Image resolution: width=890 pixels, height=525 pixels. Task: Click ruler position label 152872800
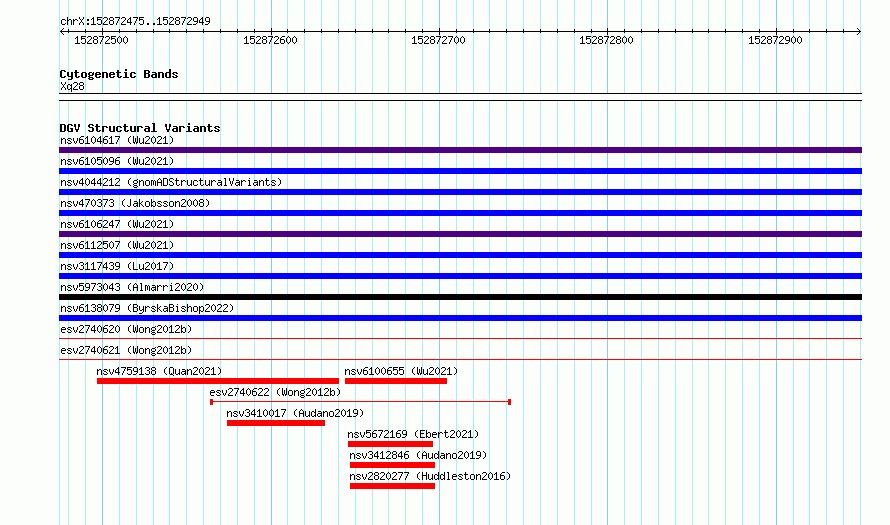coord(606,40)
